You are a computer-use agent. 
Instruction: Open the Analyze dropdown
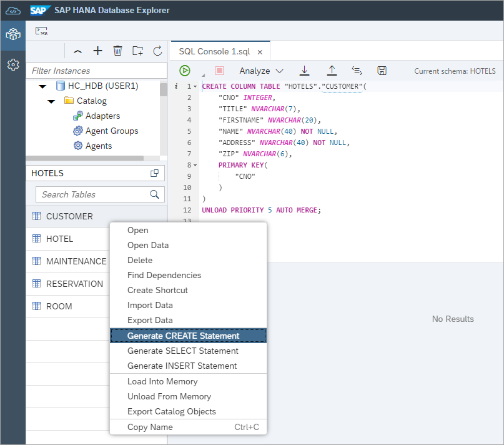261,71
